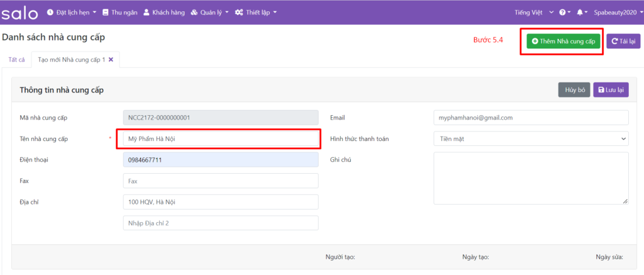Viewport: 644px width, 275px height.
Task: Open the Spabeauty2020 account menu
Action: coord(616,13)
